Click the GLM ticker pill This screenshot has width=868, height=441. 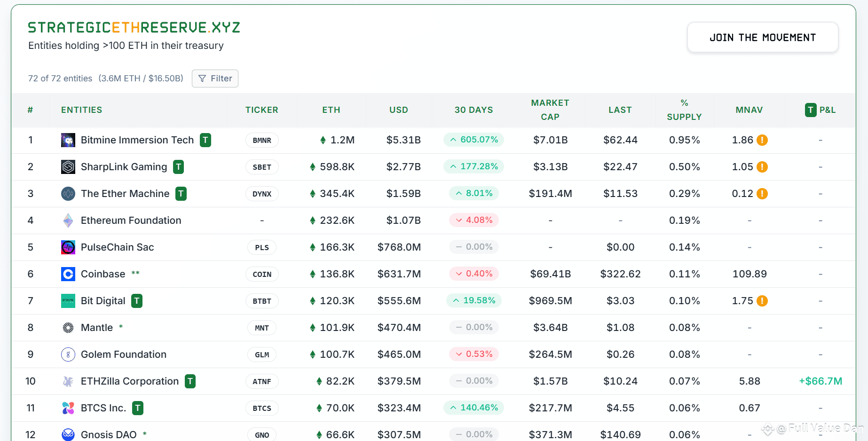(262, 354)
